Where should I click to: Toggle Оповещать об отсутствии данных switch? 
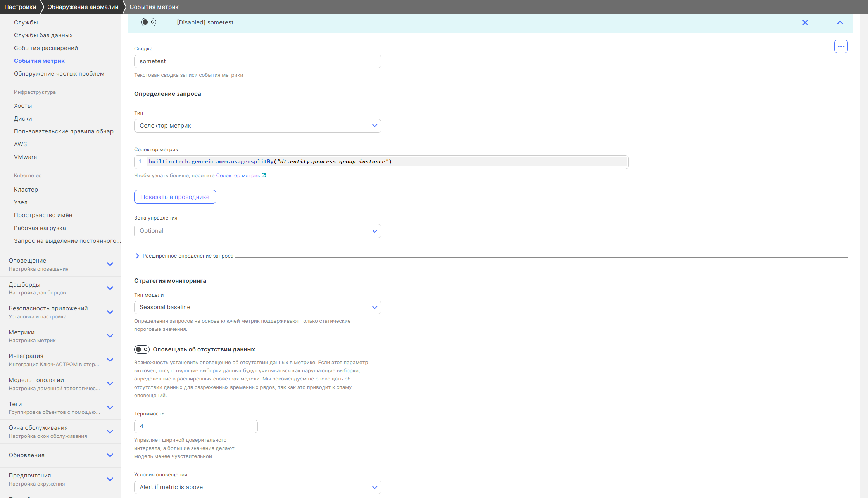click(x=142, y=349)
